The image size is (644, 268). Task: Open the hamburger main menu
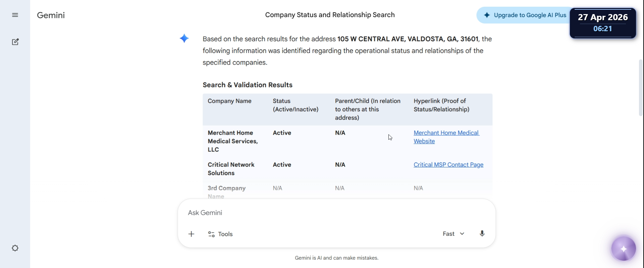[x=15, y=15]
